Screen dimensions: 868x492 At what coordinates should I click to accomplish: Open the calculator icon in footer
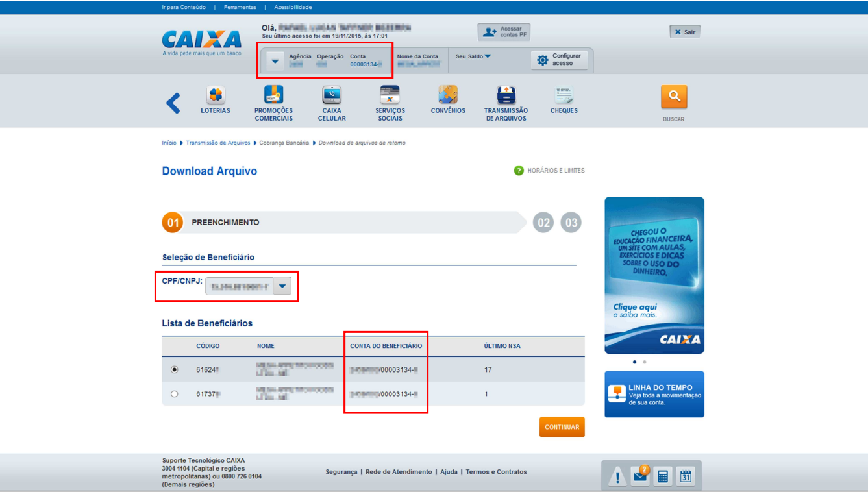click(x=663, y=476)
